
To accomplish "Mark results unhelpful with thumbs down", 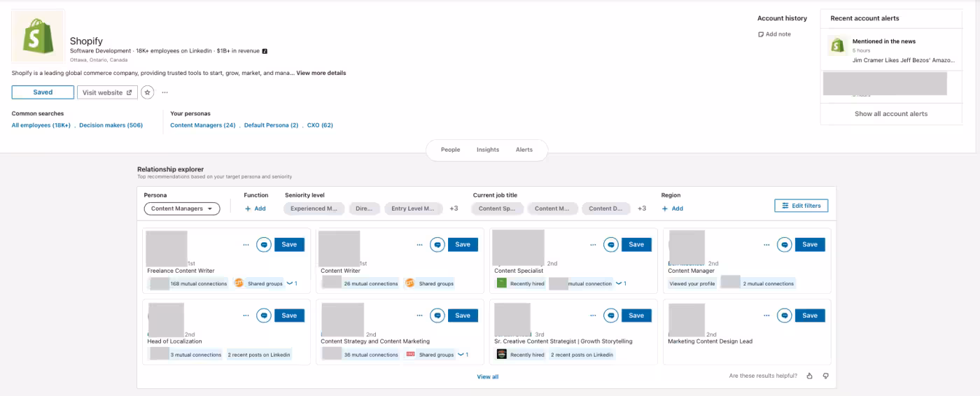I will pos(826,376).
